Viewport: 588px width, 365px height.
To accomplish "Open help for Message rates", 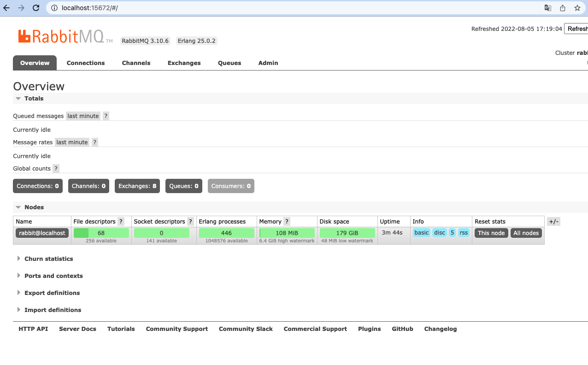I will pos(95,142).
